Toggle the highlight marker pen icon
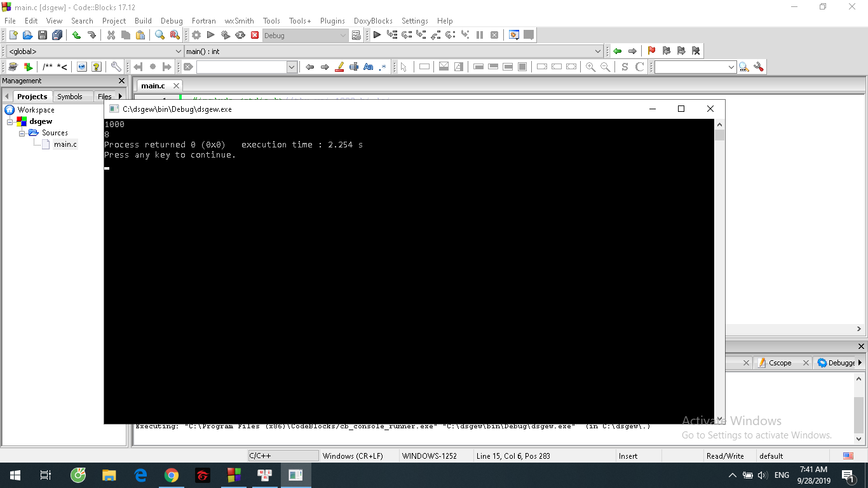The width and height of the screenshot is (868, 488). coord(339,67)
